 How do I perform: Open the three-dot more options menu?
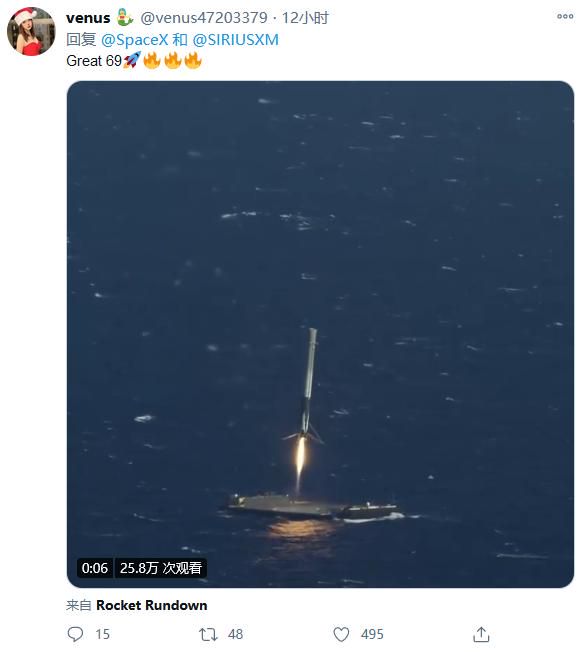pyautogui.click(x=565, y=16)
